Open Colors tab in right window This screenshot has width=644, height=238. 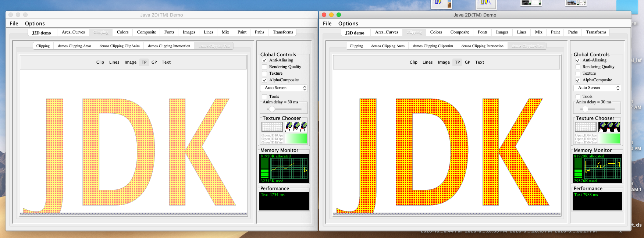pos(436,32)
